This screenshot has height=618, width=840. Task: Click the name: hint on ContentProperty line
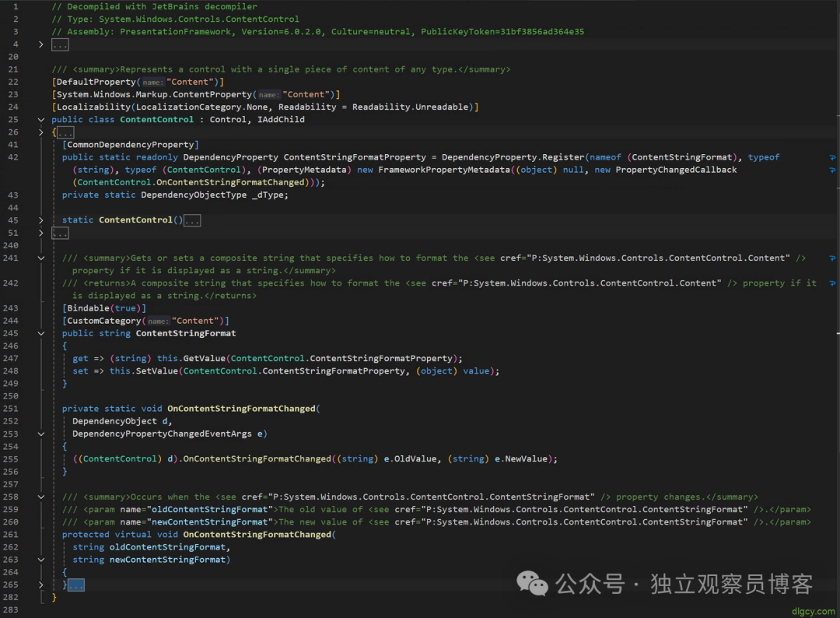tap(269, 95)
